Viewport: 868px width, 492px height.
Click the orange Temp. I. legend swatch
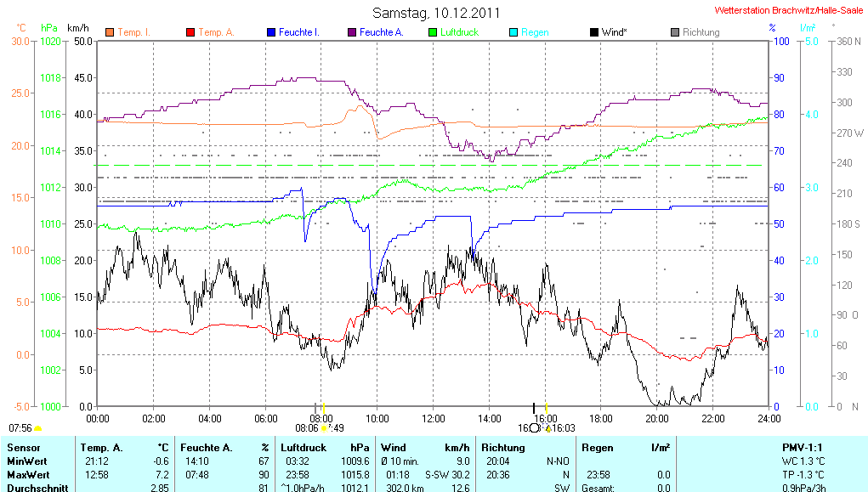(110, 32)
